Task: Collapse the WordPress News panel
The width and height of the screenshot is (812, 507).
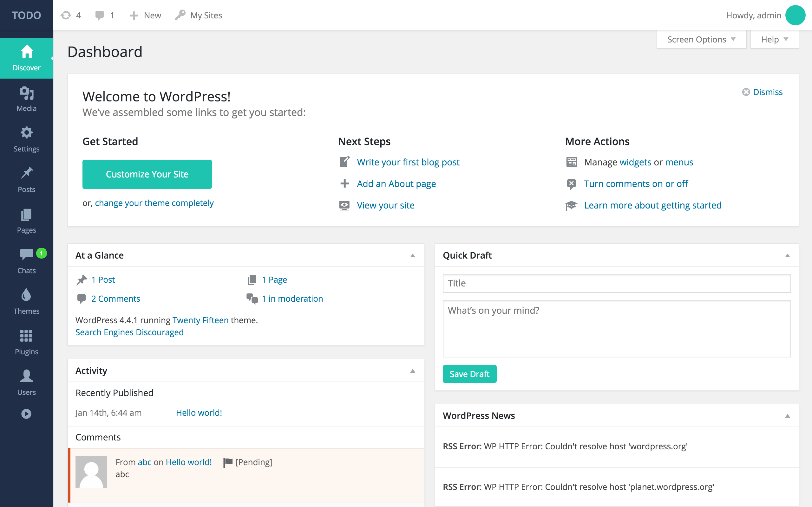Action: [x=788, y=416]
